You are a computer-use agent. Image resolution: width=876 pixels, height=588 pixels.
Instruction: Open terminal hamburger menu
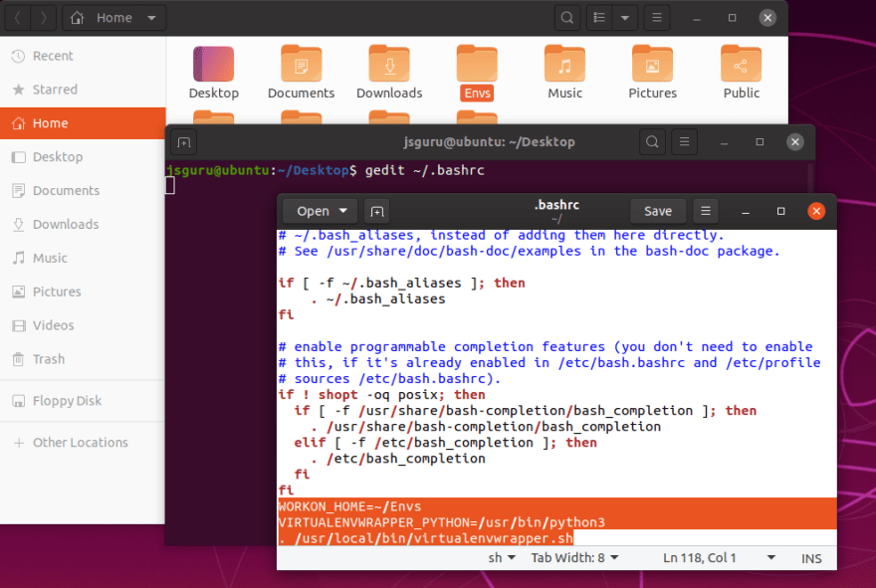pyautogui.click(x=685, y=142)
